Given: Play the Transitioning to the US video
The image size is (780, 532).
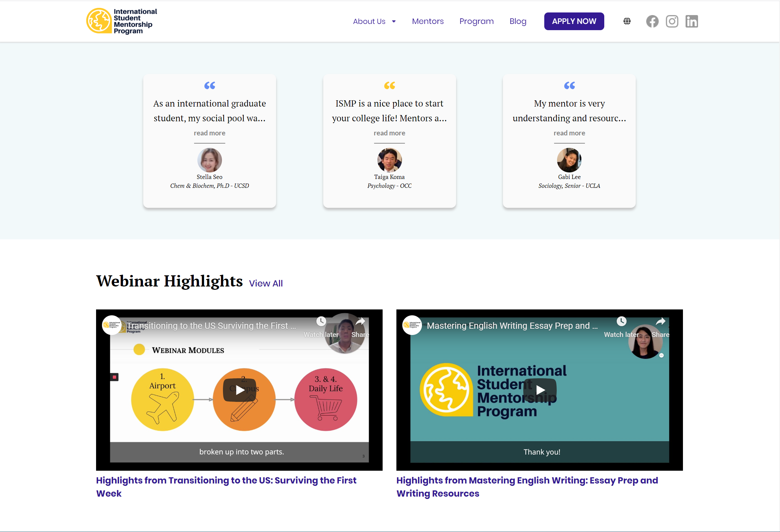Looking at the screenshot, I should pyautogui.click(x=240, y=390).
